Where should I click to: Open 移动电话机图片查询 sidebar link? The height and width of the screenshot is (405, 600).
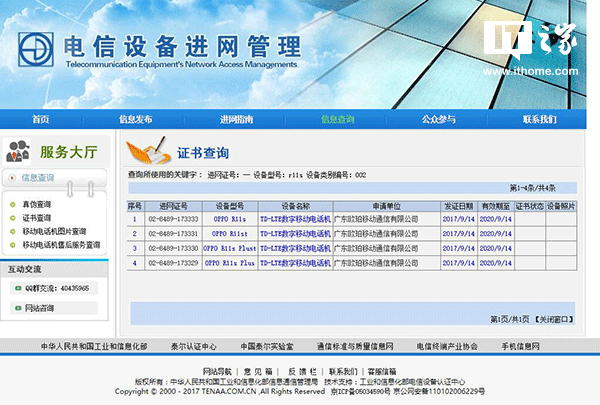pyautogui.click(x=55, y=230)
